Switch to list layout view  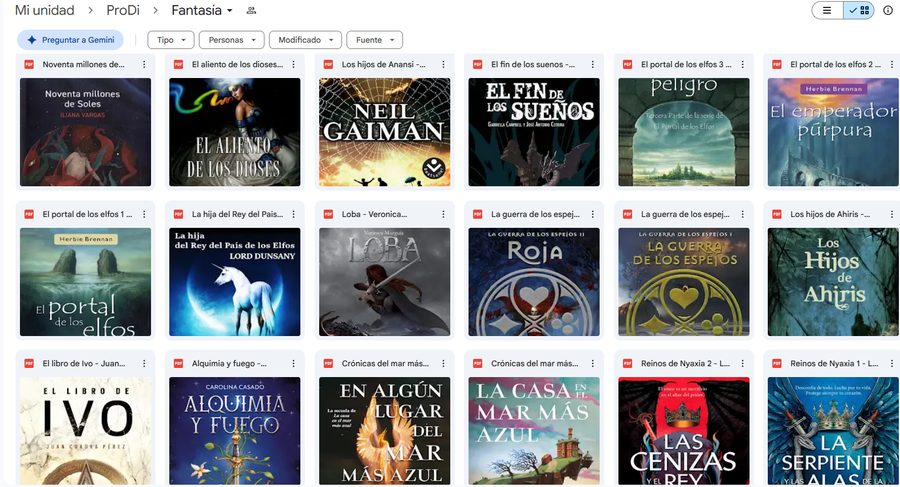(827, 10)
